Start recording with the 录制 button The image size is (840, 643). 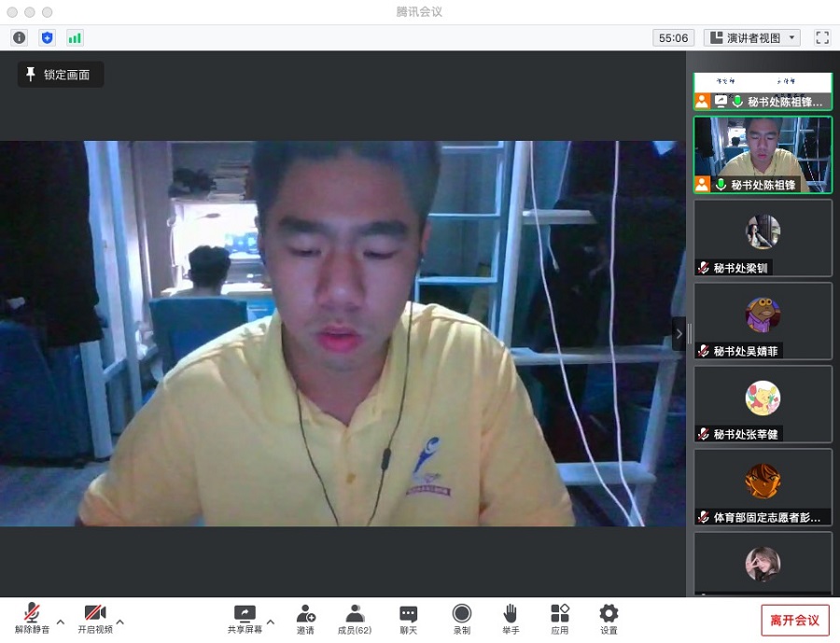coord(462,618)
